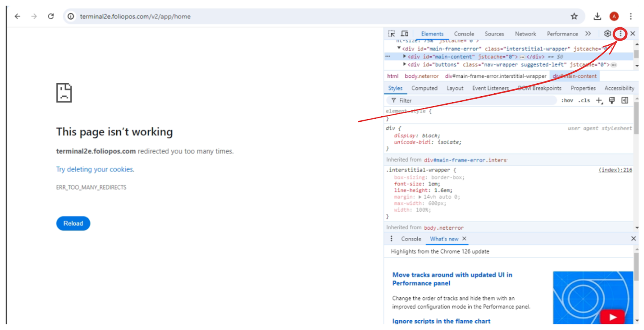Click ellipsis actions beside main-content row
The width and height of the screenshot is (644, 330).
pos(388,57)
